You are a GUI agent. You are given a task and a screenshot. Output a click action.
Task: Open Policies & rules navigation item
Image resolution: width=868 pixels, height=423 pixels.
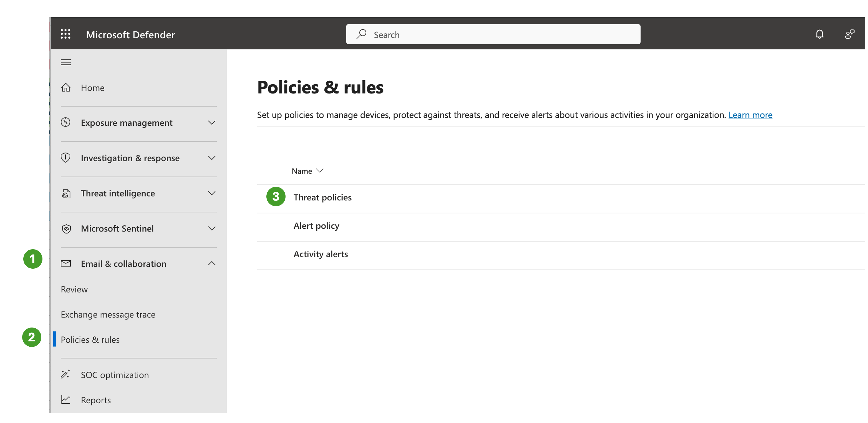pyautogui.click(x=90, y=339)
